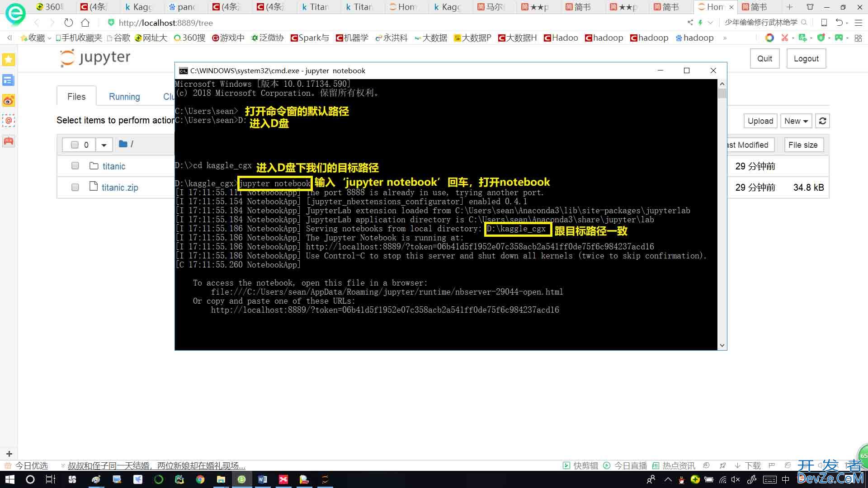Click the undo closed-tab arrow icon
Screen dimensions: 868x488
839,22
